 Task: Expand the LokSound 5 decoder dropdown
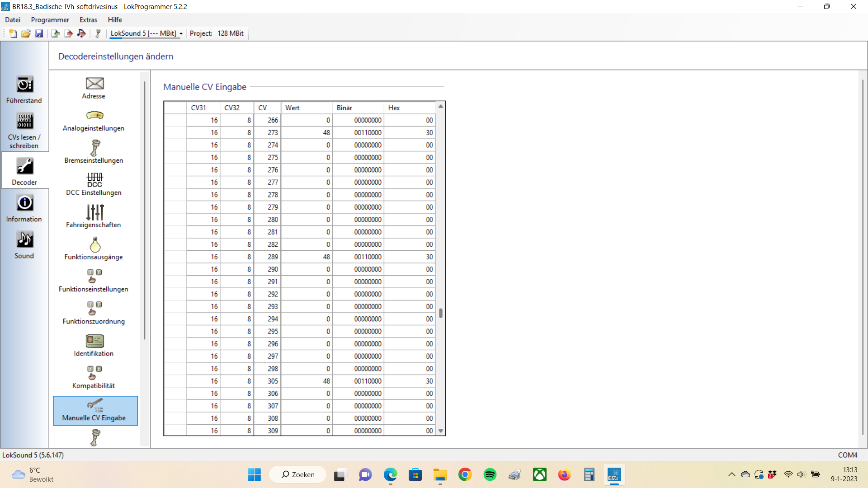tap(181, 34)
